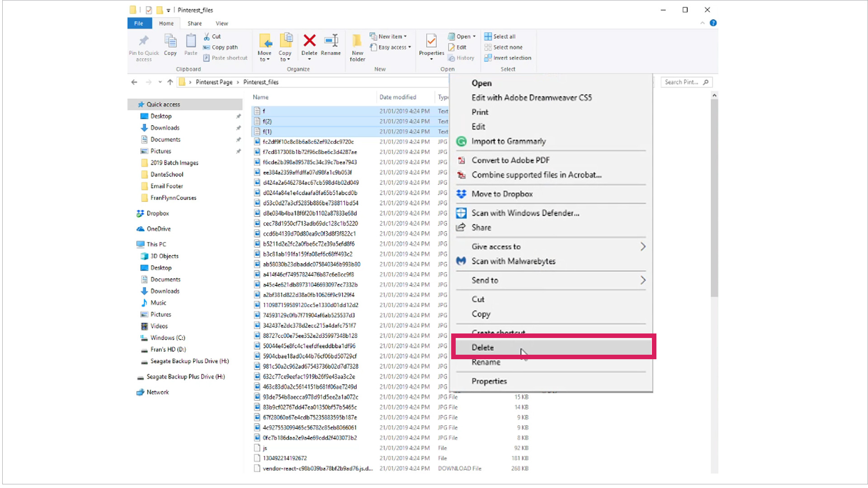Switch to the View ribbon tab
868x488 pixels.
222,23
